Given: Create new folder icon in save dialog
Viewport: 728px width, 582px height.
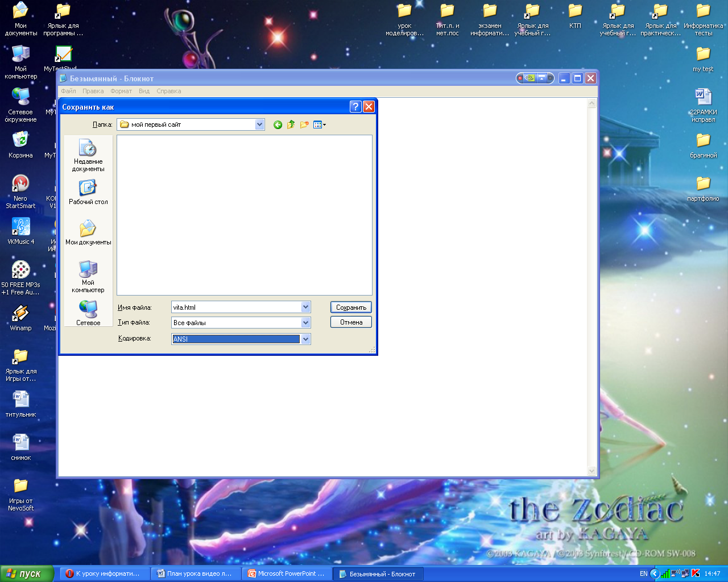Looking at the screenshot, I should [304, 124].
